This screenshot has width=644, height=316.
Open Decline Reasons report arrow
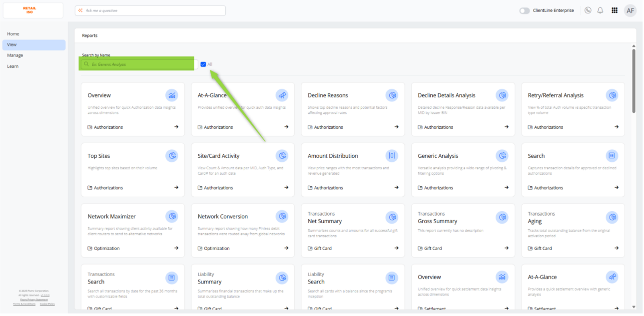click(396, 127)
